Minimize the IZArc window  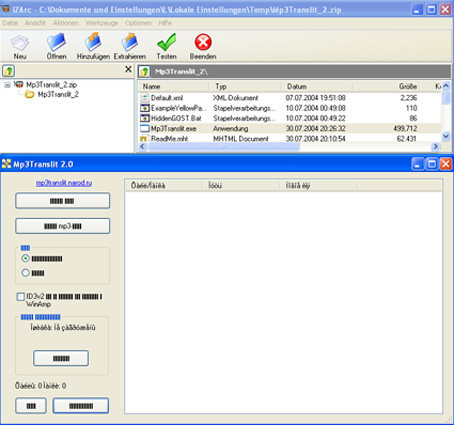(417, 9)
